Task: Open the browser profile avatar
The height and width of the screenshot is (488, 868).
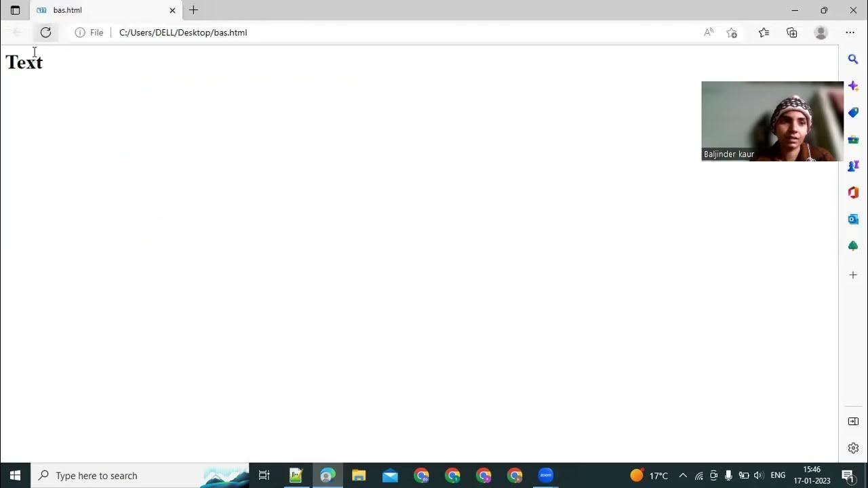Action: tap(821, 33)
